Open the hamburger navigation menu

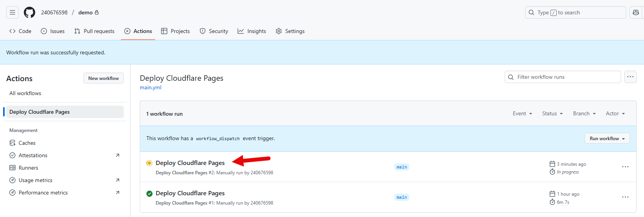click(x=12, y=12)
